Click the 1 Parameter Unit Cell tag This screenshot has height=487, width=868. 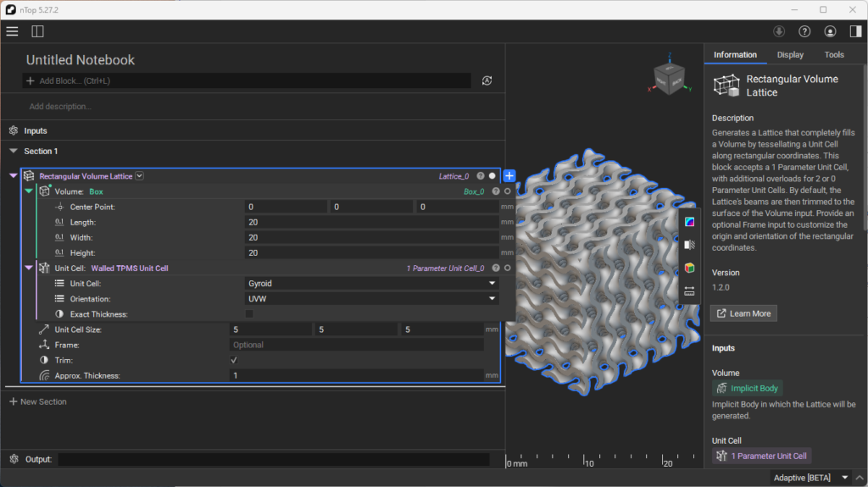762,456
